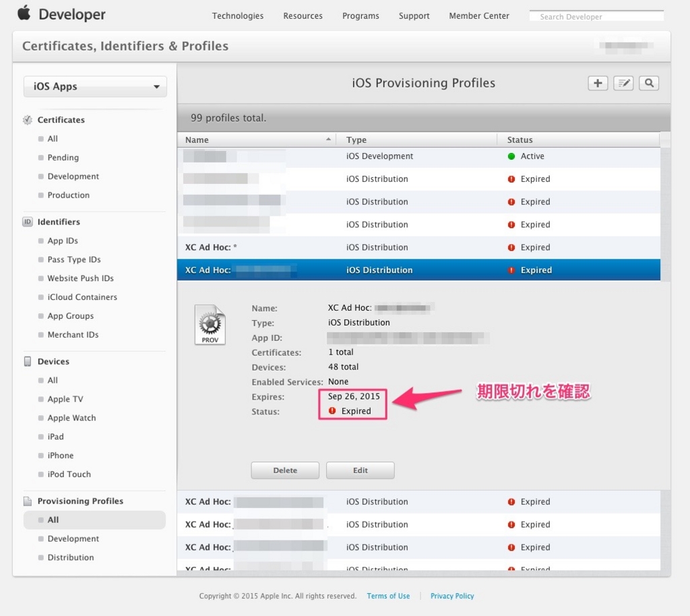The height and width of the screenshot is (616, 690).
Task: Open iCloud Containers
Action: [82, 297]
